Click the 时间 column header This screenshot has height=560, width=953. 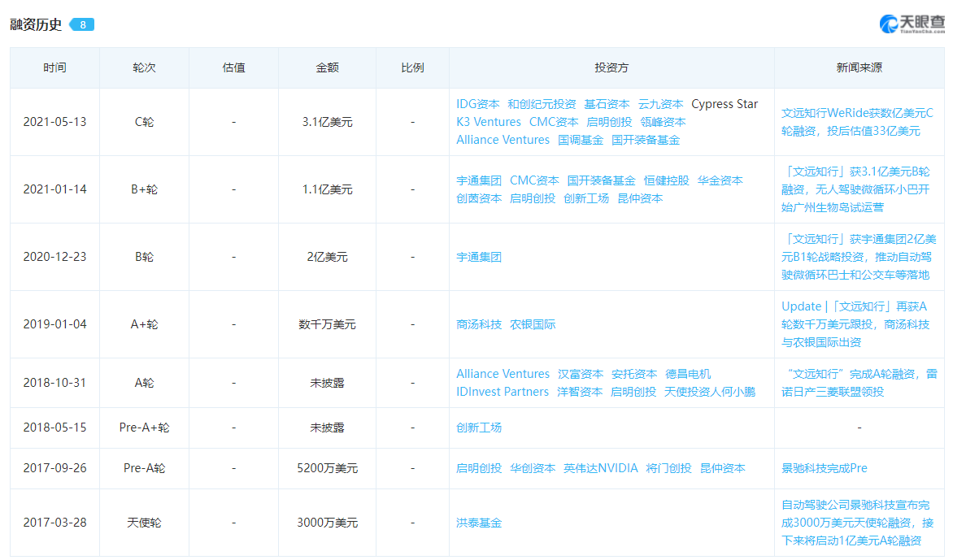tap(54, 68)
